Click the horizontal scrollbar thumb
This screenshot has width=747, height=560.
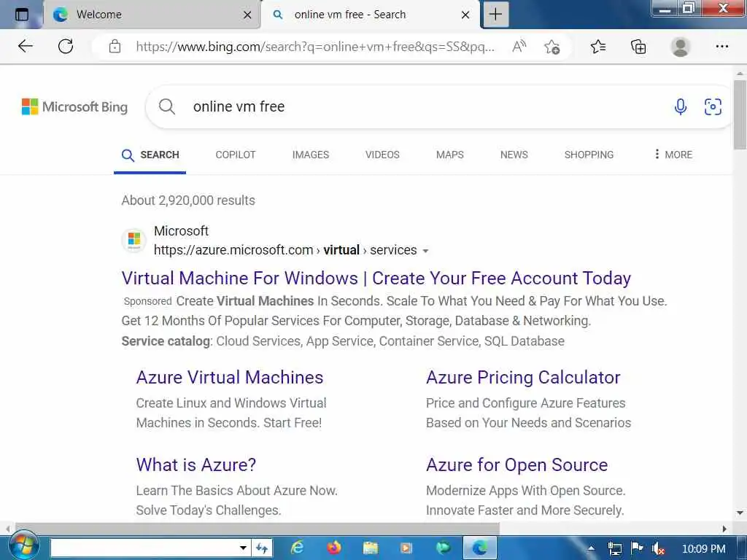pyautogui.click(x=258, y=529)
